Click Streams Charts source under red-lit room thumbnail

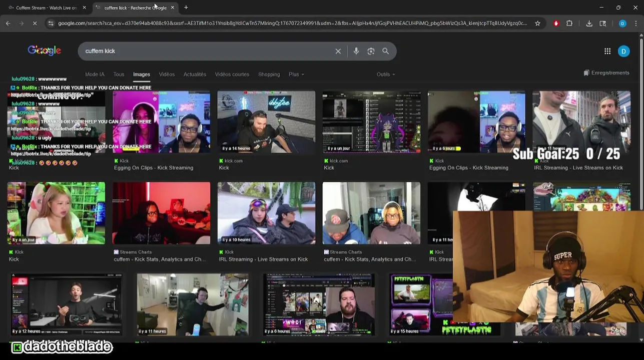click(136, 252)
